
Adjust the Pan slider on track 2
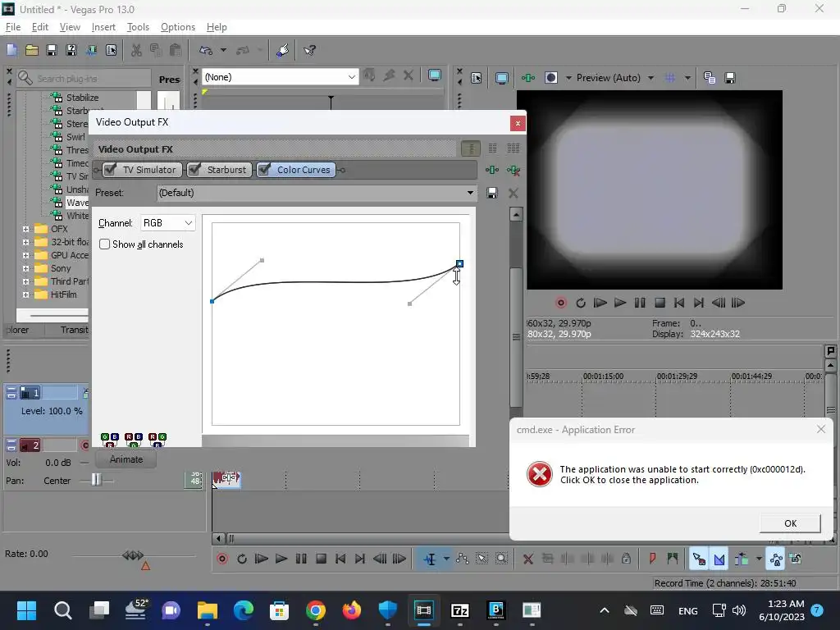coord(96,480)
